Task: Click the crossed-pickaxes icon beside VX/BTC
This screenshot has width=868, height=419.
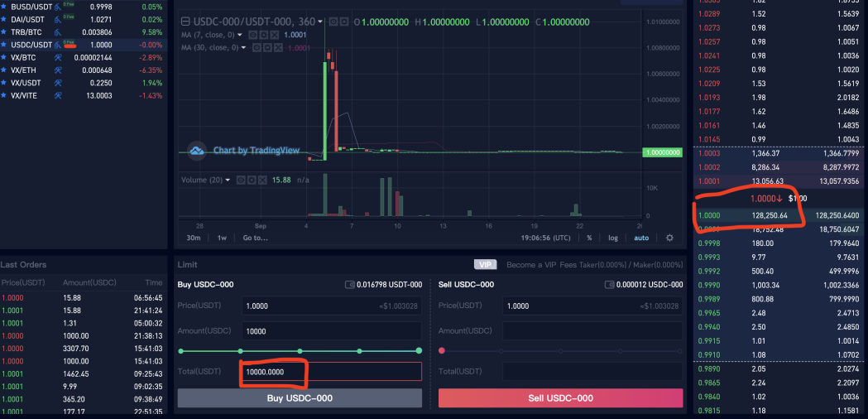Action: click(x=58, y=58)
